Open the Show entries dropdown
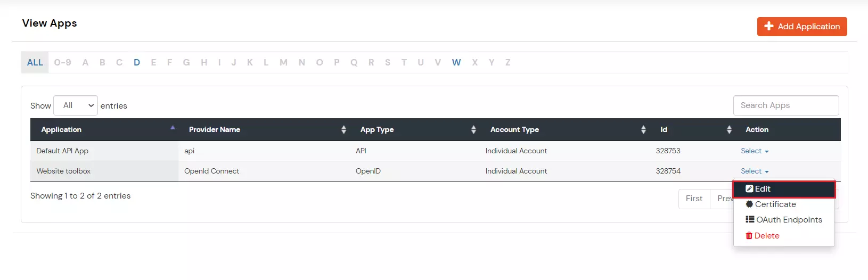 pyautogui.click(x=76, y=105)
